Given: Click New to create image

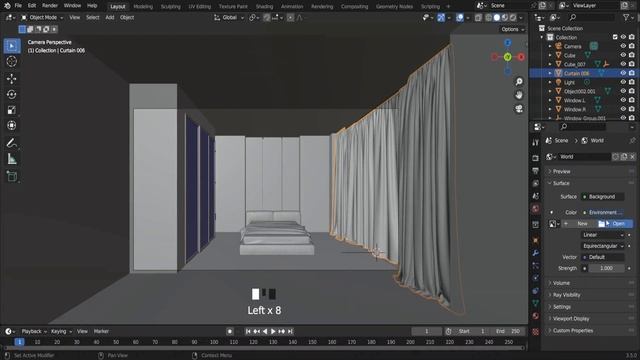Looking at the screenshot, I should pyautogui.click(x=579, y=224).
